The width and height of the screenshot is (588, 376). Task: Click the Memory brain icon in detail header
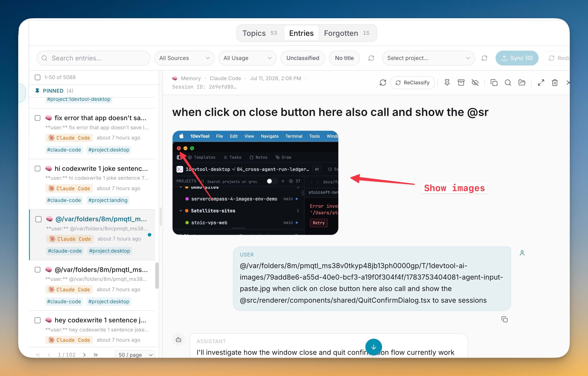(x=175, y=78)
